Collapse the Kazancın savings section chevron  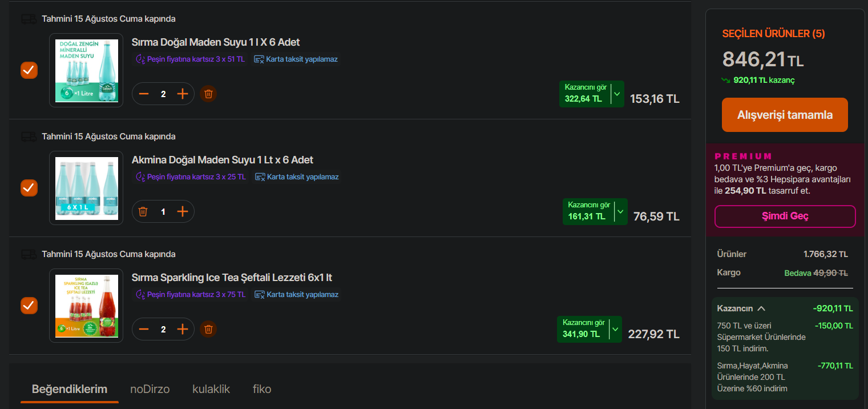pyautogui.click(x=761, y=308)
